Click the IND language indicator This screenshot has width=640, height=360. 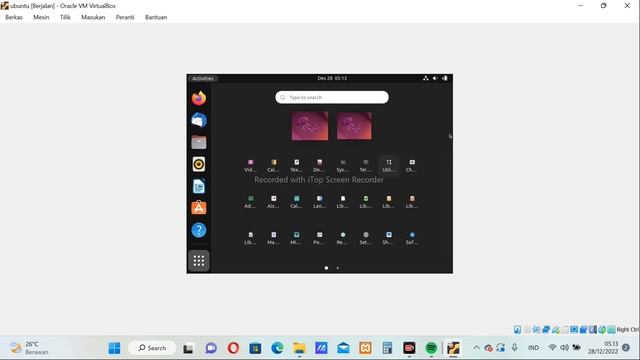click(533, 348)
